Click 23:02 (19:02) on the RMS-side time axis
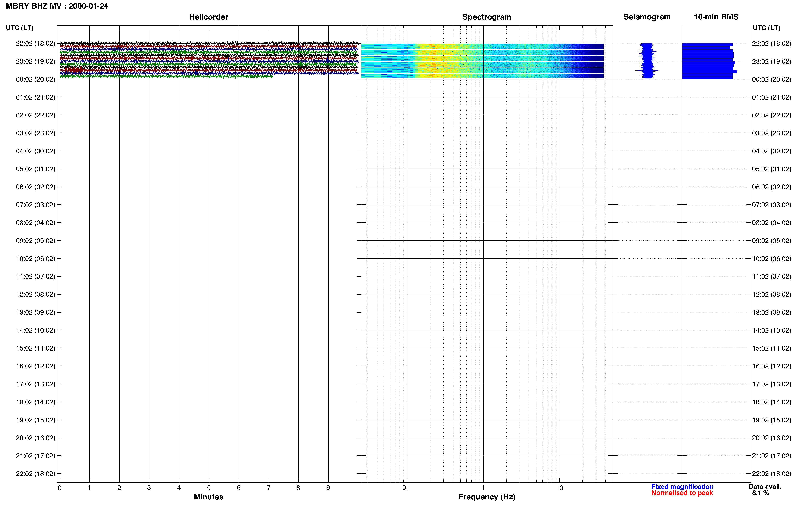The height and width of the screenshot is (508, 812). [772, 61]
